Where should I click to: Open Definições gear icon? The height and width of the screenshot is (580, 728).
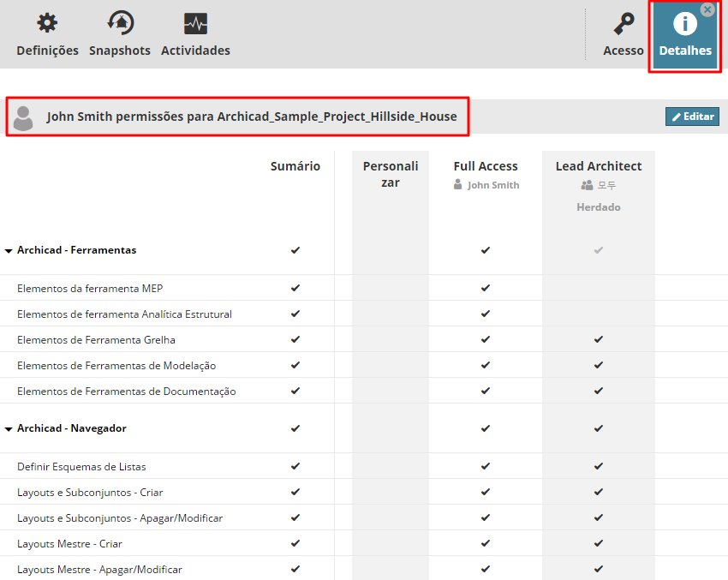[x=47, y=24]
